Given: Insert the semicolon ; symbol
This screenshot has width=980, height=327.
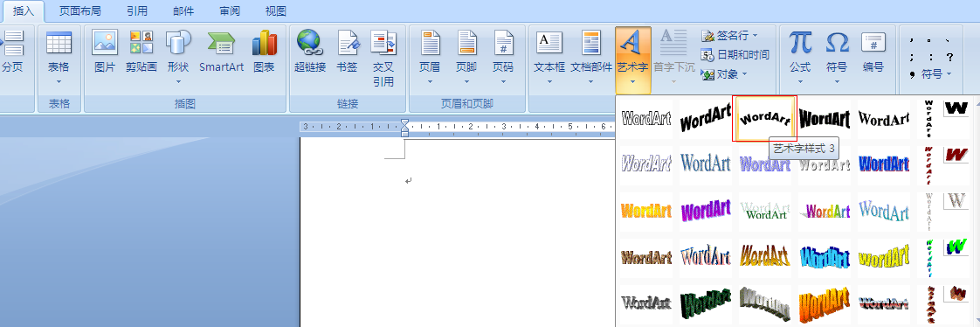Looking at the screenshot, I should point(912,57).
